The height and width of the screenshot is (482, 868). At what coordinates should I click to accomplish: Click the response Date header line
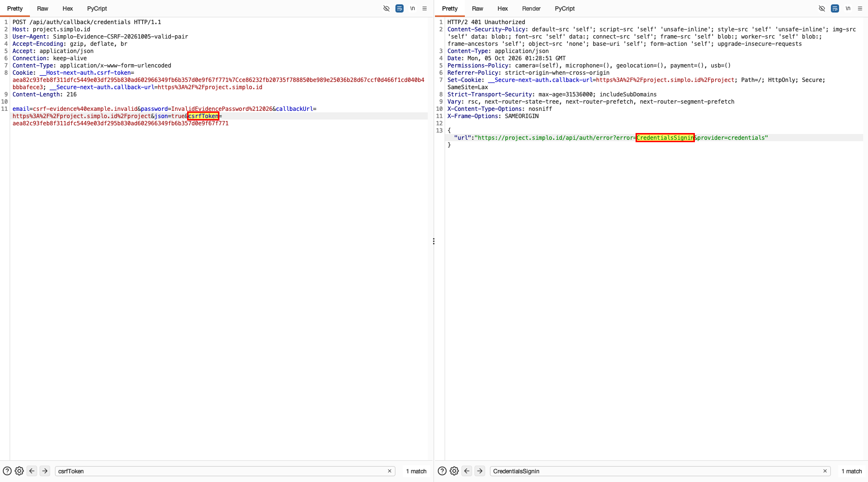click(506, 58)
